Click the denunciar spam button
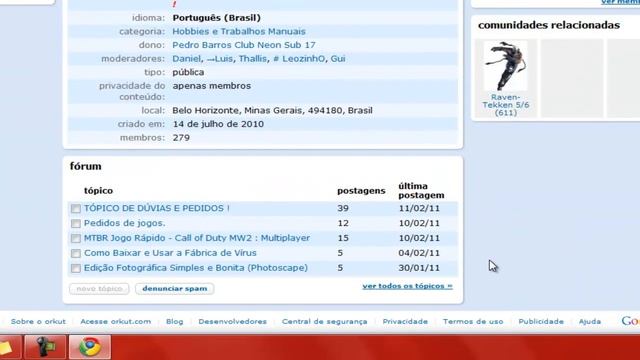Image resolution: width=640 pixels, height=360 pixels. point(175,289)
